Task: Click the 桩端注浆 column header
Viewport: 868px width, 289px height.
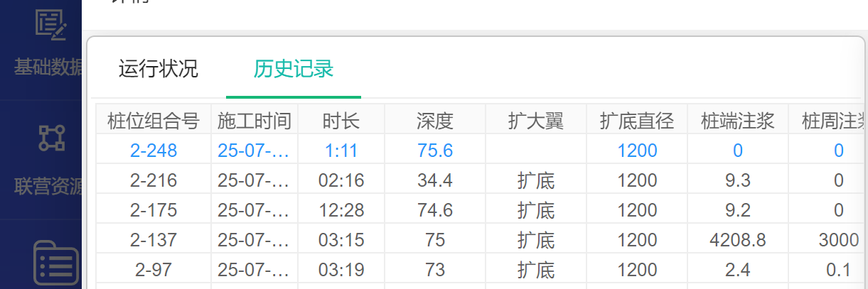Action: [737, 121]
